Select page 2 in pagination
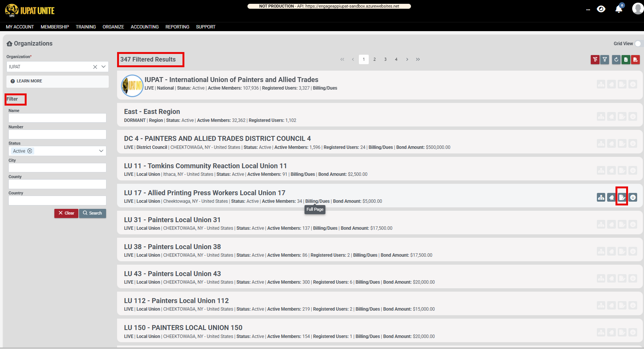This screenshot has height=349, width=644. tap(374, 60)
